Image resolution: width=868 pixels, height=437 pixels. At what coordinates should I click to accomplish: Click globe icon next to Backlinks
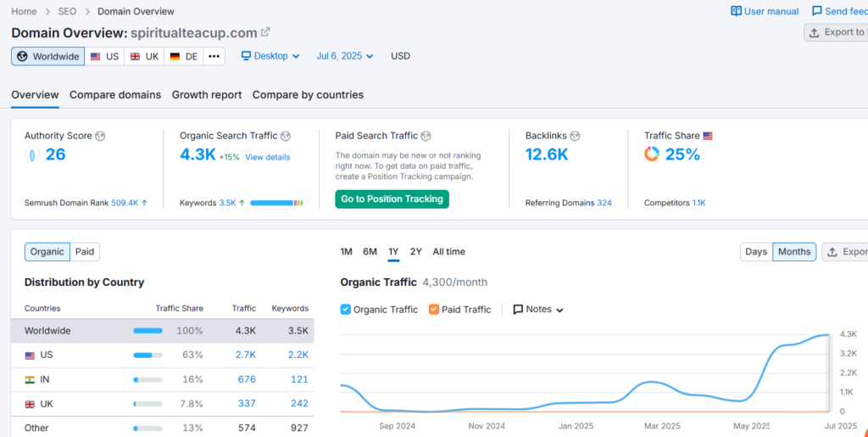(575, 136)
